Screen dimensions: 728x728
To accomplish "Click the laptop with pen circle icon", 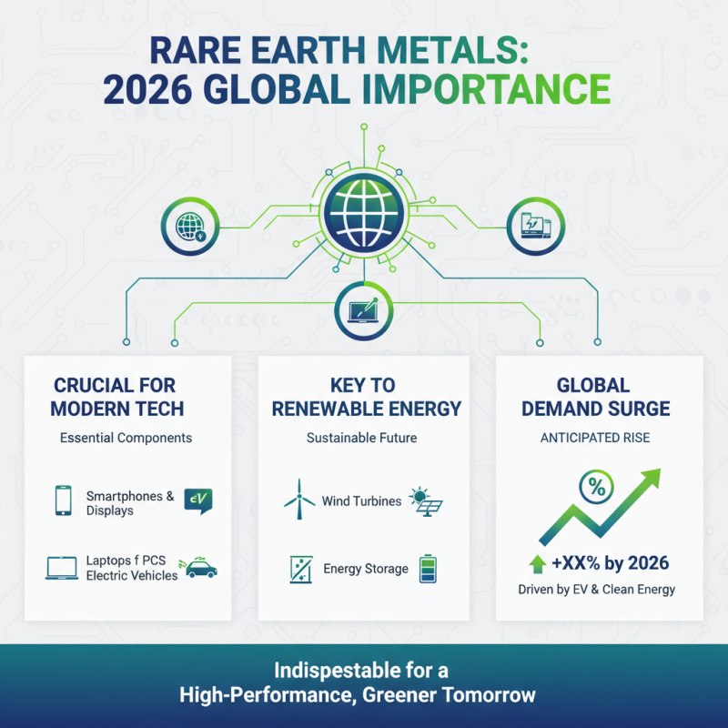I will [364, 311].
